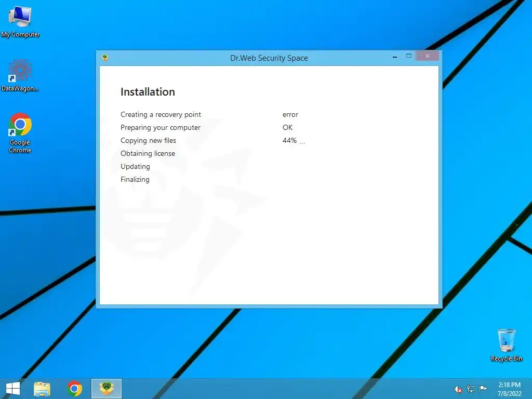Open the My Computer desktop icon
The width and height of the screenshot is (532, 399).
coord(20,21)
